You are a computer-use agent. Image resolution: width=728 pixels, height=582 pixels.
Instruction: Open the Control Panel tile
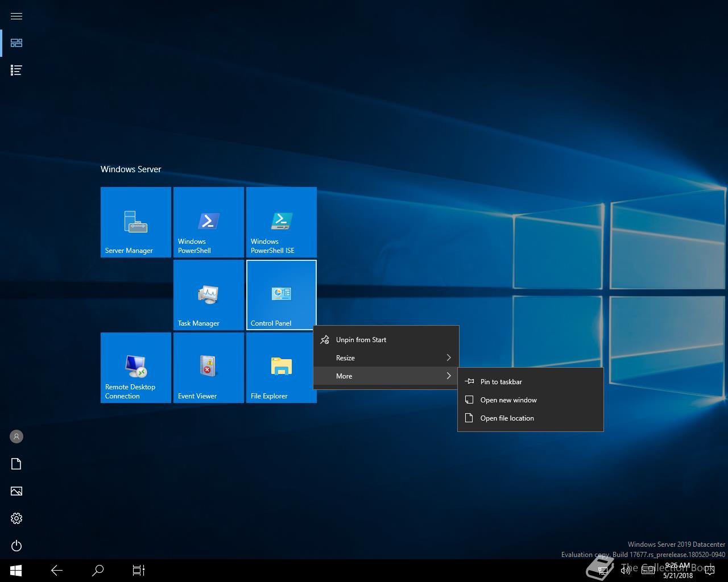click(x=282, y=295)
